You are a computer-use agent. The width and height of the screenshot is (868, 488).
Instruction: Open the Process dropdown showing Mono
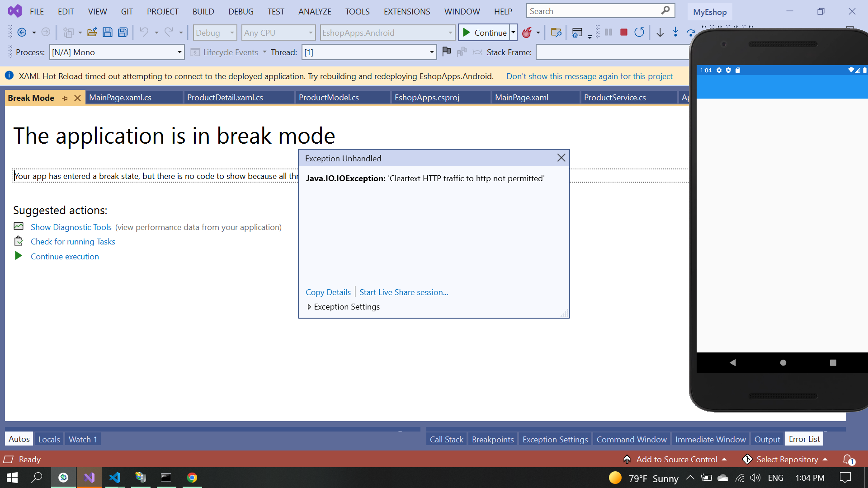pos(179,52)
